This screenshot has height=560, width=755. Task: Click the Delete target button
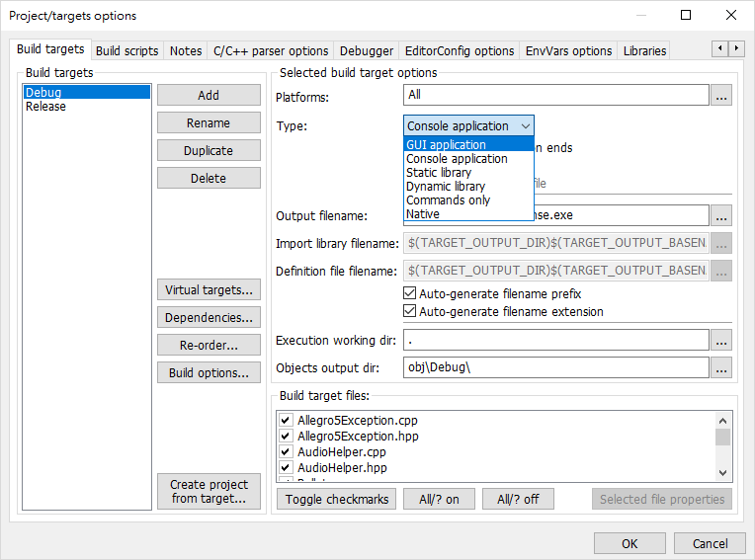(209, 178)
